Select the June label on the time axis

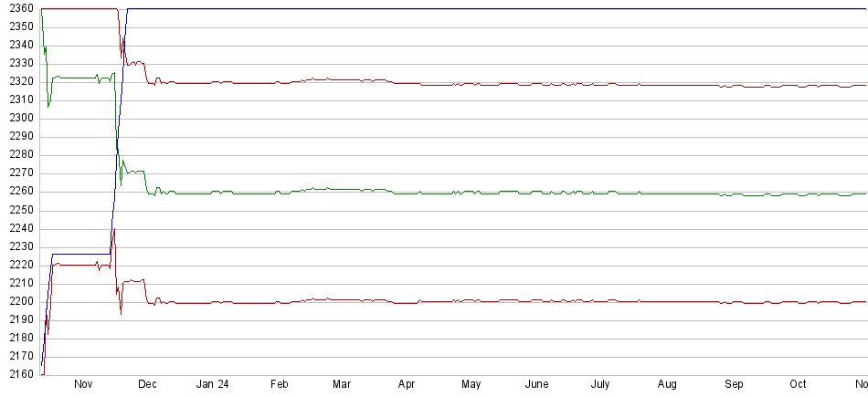coord(536,385)
